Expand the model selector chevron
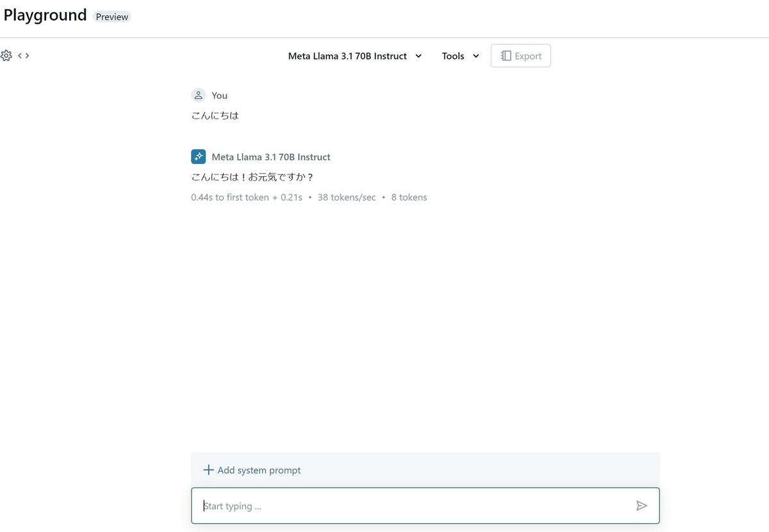 pos(418,56)
